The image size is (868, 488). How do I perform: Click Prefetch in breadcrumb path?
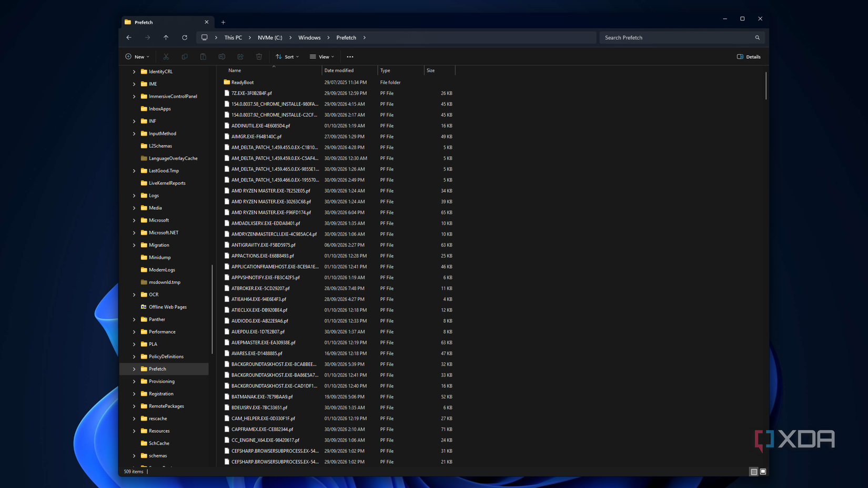click(x=346, y=37)
